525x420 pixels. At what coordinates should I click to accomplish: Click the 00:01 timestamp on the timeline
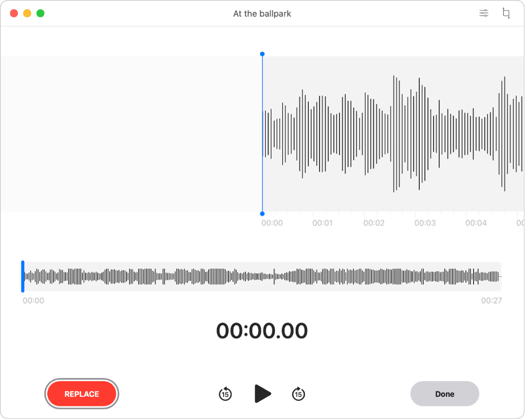(322, 222)
